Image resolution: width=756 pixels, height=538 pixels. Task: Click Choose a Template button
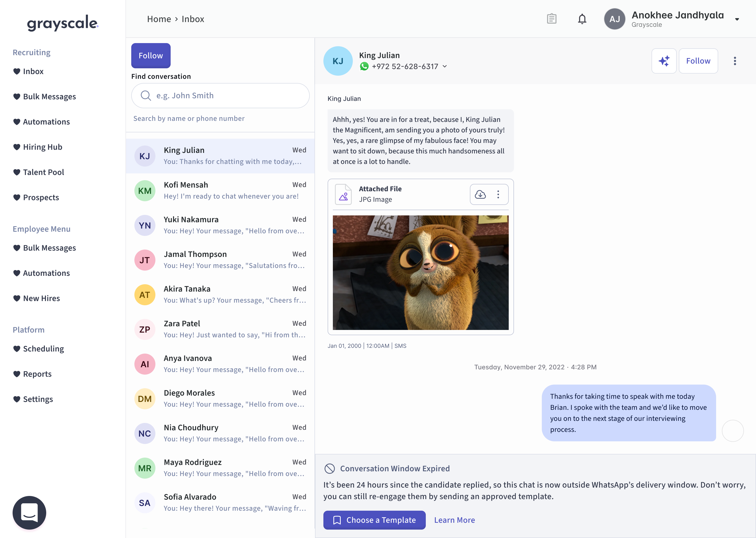tap(374, 520)
